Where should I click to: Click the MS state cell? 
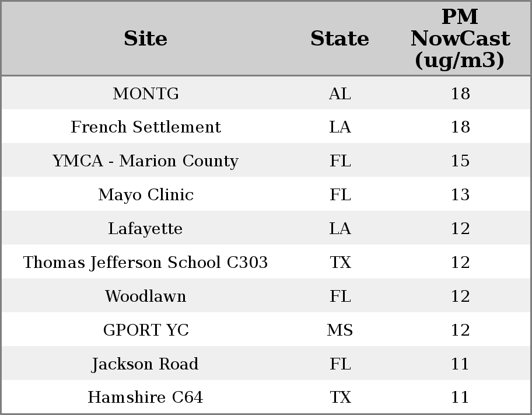[339, 330]
